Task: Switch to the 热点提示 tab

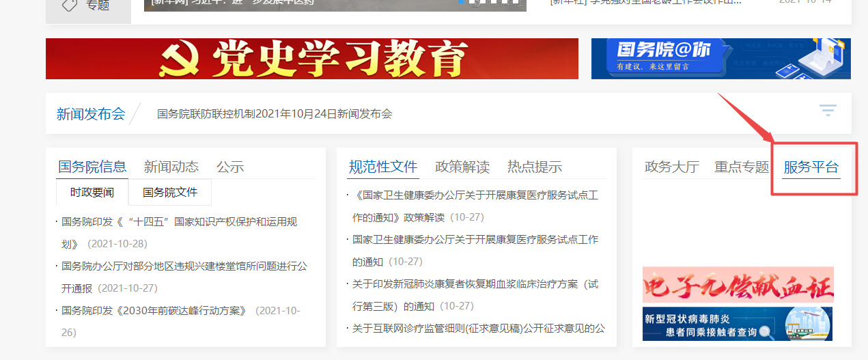Action: click(534, 167)
